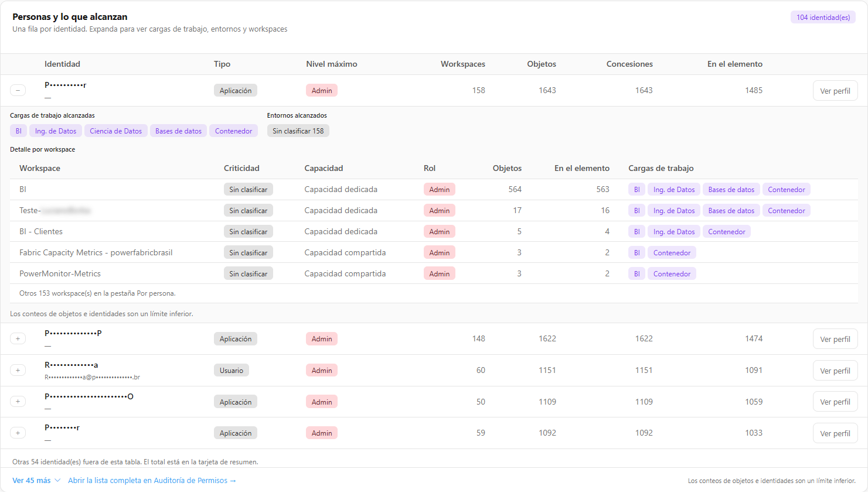Select Fabric Capacity Metrics - powerfabricbrasil workspace

coord(96,252)
